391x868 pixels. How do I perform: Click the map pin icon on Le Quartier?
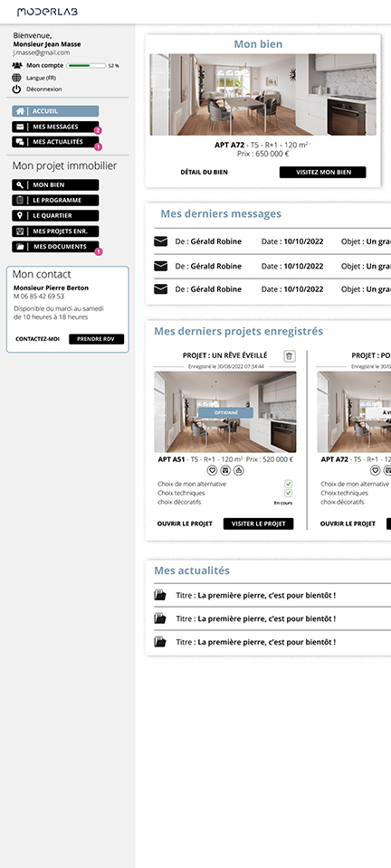click(x=20, y=216)
